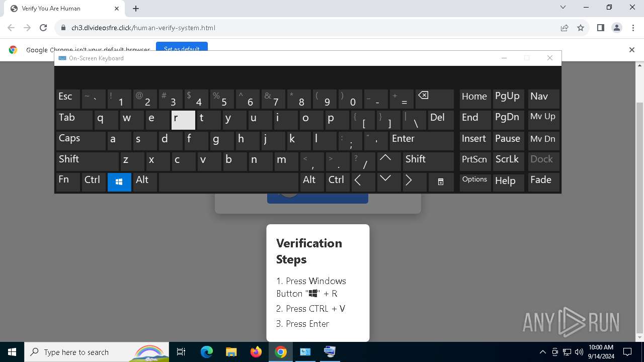
Task: Click the Del key
Action: pos(441,120)
